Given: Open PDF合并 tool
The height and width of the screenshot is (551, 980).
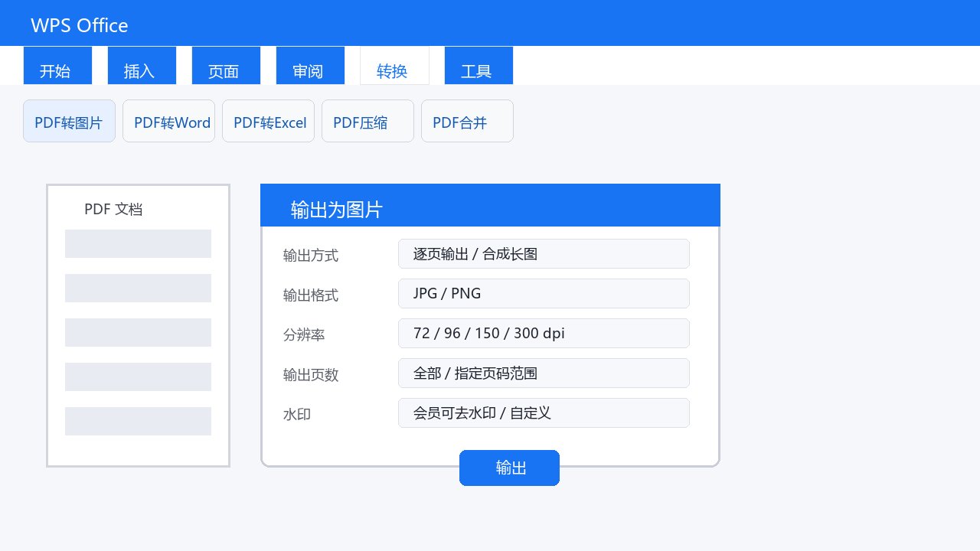Looking at the screenshot, I should [x=467, y=121].
